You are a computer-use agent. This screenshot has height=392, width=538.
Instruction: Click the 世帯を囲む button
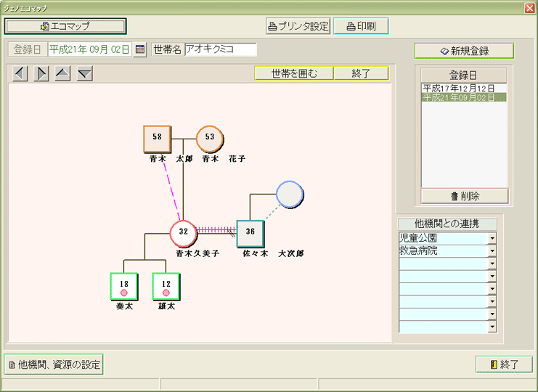click(294, 73)
